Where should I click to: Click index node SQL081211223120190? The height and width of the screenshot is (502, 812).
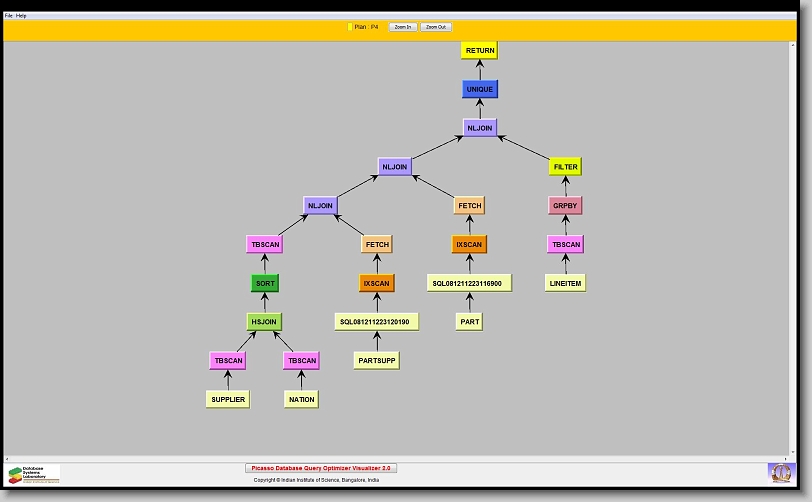pos(377,321)
